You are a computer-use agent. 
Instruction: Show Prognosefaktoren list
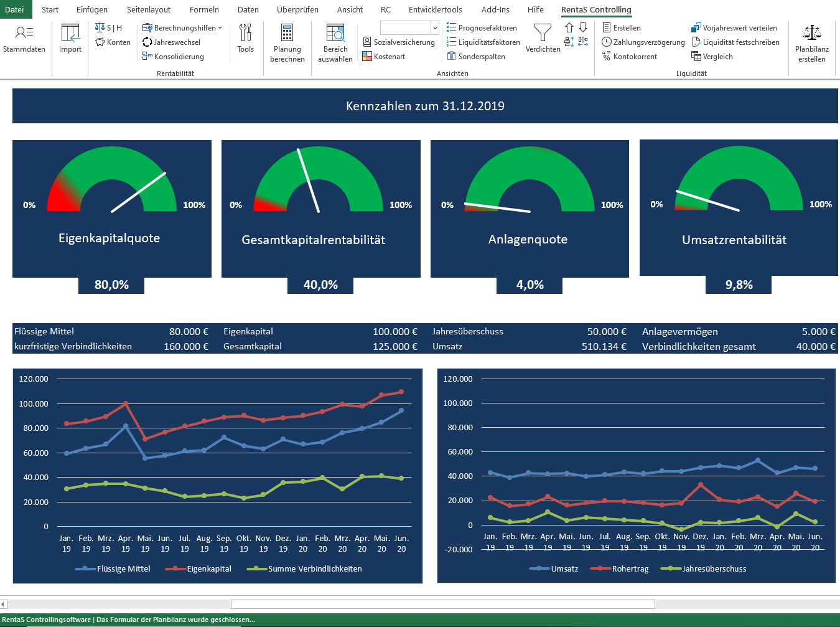[482, 28]
